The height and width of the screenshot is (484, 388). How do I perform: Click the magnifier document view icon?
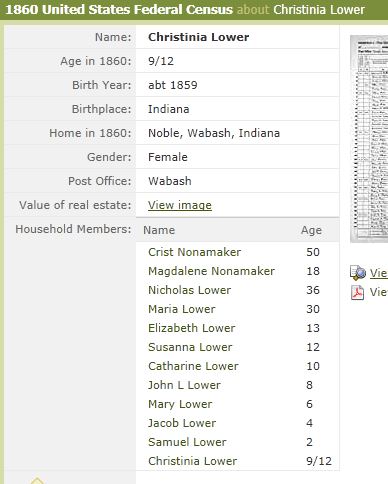click(x=358, y=273)
